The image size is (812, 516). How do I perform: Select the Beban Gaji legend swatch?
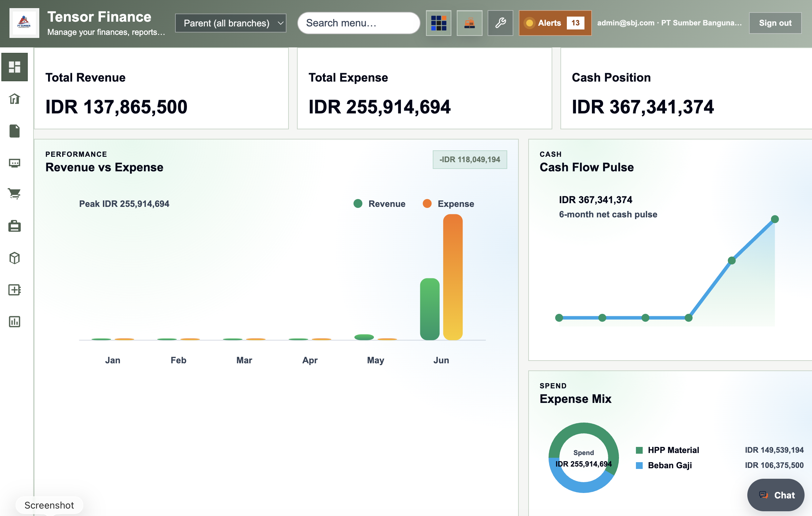point(639,466)
